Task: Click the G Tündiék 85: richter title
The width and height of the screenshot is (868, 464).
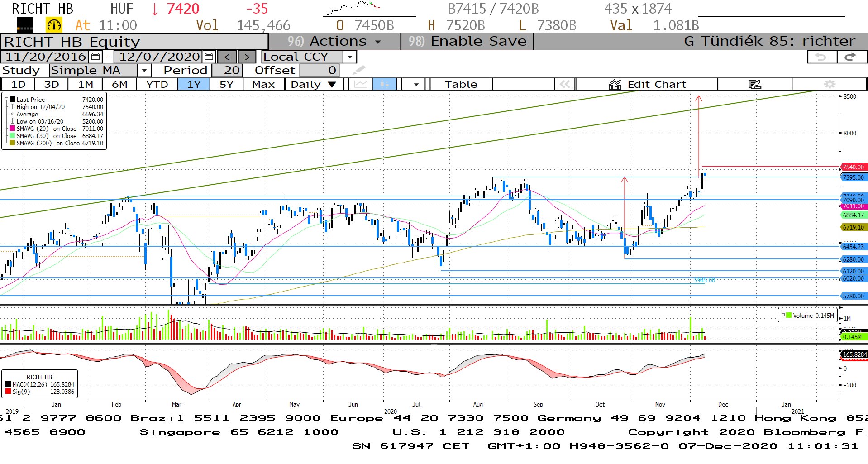Action: pos(769,41)
